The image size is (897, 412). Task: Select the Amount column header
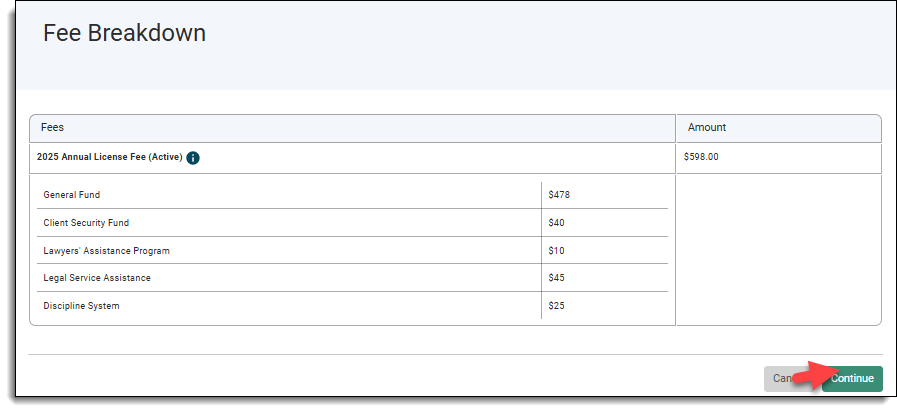(x=706, y=128)
